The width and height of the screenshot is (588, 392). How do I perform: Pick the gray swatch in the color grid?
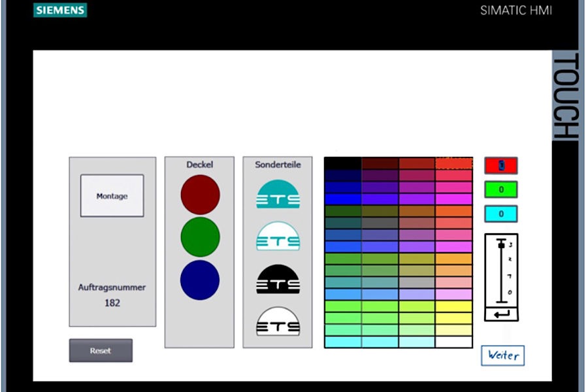coord(380,223)
